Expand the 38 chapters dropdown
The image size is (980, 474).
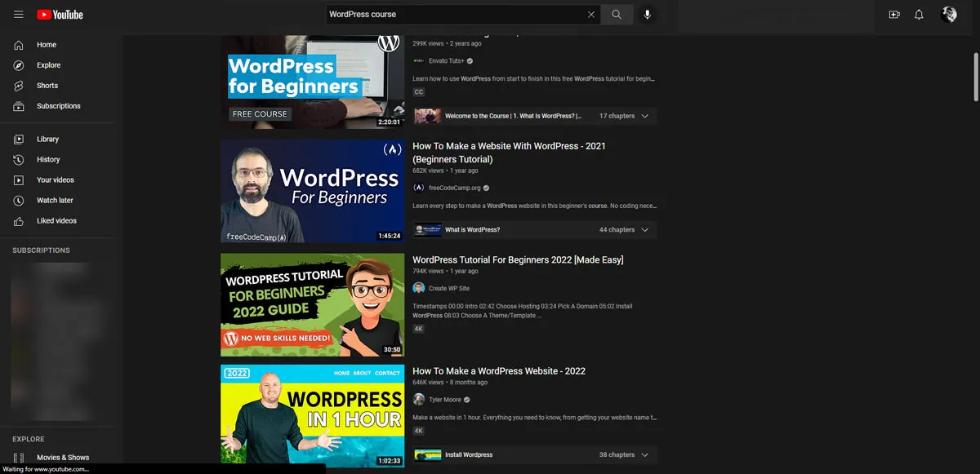click(x=645, y=454)
